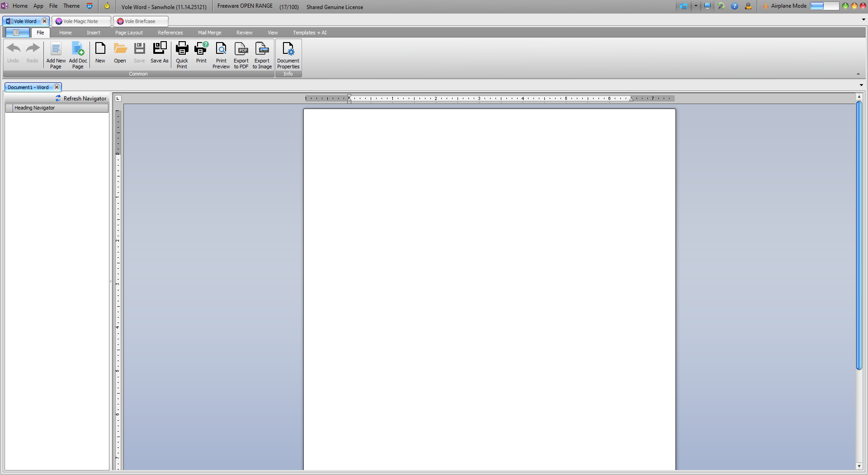This screenshot has width=868, height=475.
Task: Open the Theme menu in top bar
Action: [71, 6]
